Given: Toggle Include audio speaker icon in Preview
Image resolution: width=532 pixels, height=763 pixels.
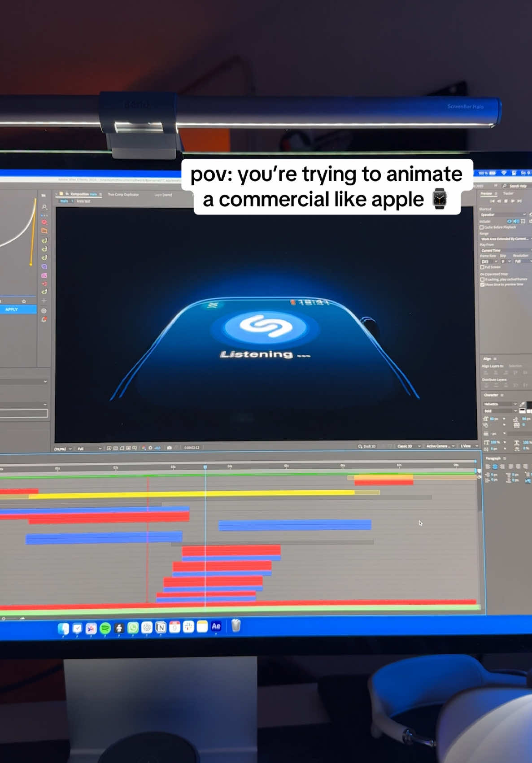Looking at the screenshot, I should click(516, 221).
